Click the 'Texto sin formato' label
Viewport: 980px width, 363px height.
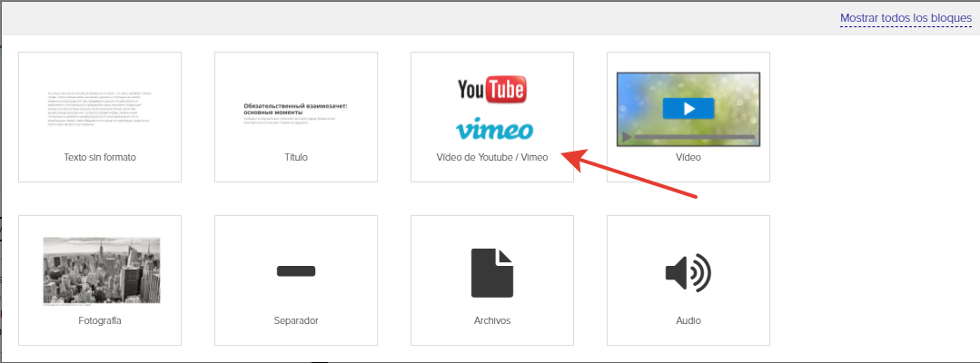[x=100, y=157]
